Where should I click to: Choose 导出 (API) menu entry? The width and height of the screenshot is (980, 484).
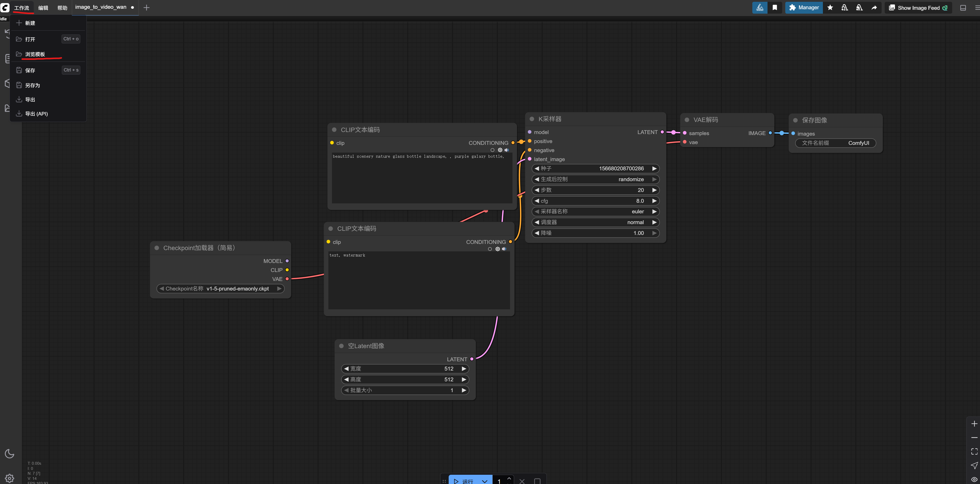click(x=36, y=114)
